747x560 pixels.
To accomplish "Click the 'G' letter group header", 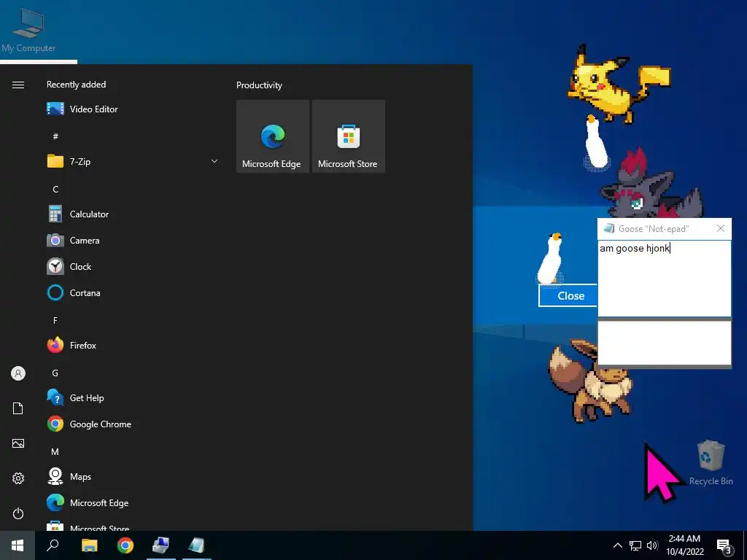I will (55, 373).
